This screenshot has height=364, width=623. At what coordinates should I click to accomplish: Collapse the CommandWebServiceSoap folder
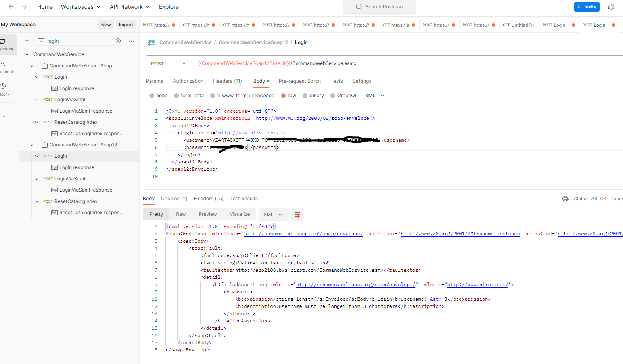click(x=32, y=66)
